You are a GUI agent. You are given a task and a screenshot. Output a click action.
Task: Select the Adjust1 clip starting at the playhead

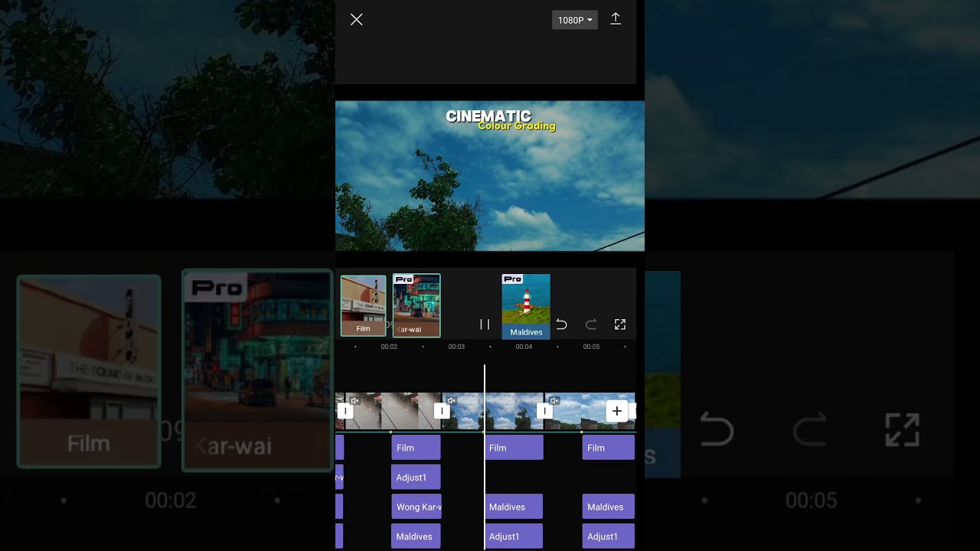pos(514,536)
